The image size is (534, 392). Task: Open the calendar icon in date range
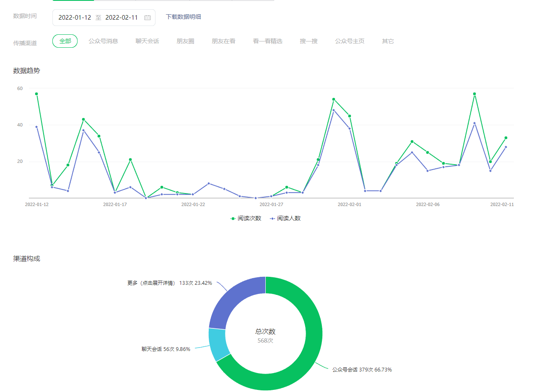click(148, 18)
